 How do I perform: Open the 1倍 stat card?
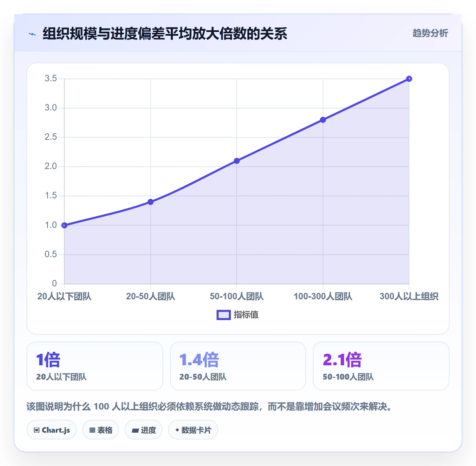tap(95, 366)
